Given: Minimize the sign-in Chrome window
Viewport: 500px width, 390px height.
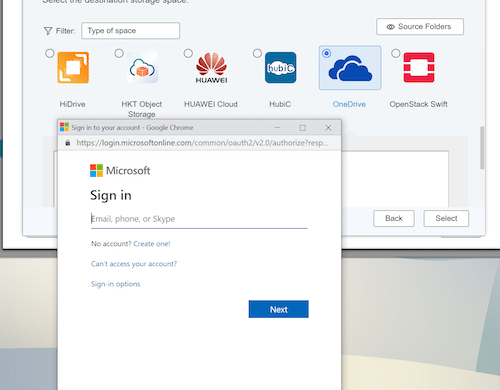Looking at the screenshot, I should [x=277, y=128].
